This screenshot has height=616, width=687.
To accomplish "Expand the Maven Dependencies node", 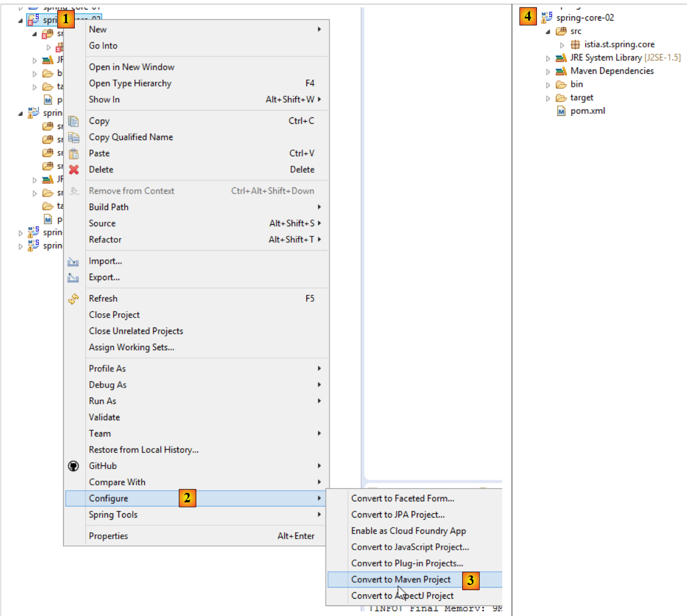I will click(548, 72).
